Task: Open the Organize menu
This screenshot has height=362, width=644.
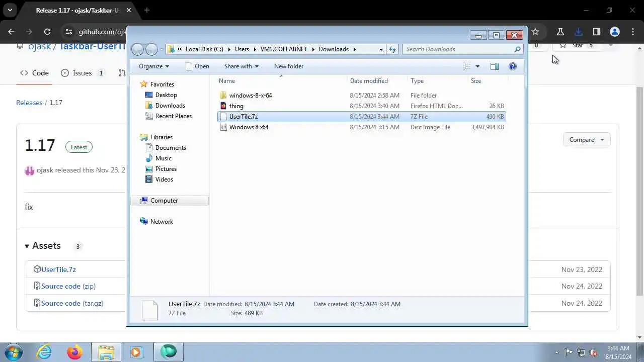Action: pyautogui.click(x=153, y=66)
